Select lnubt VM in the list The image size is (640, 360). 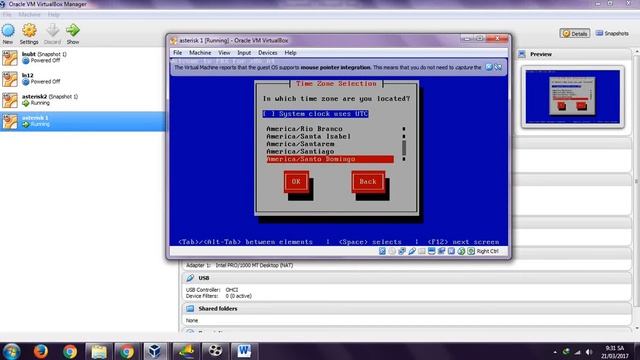[x=83, y=58]
